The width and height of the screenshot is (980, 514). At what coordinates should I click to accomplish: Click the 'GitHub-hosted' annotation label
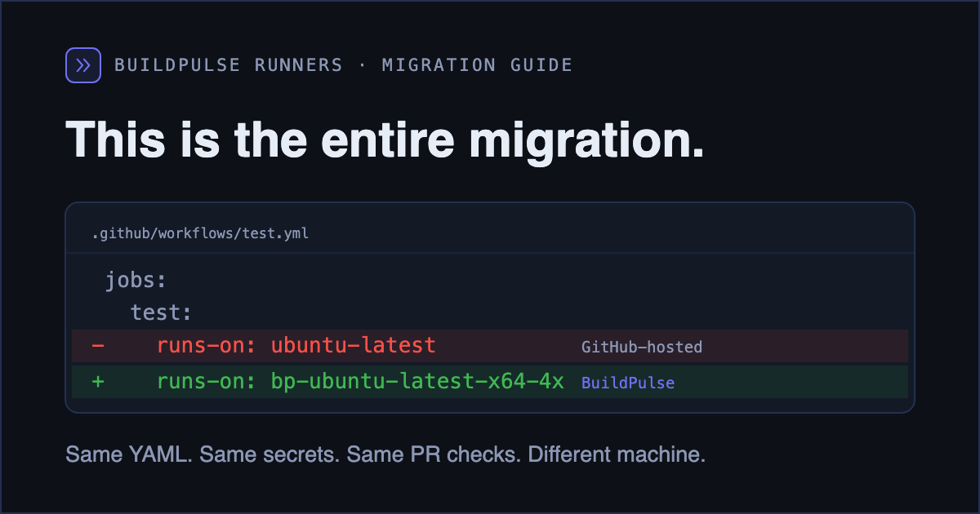[x=642, y=347]
